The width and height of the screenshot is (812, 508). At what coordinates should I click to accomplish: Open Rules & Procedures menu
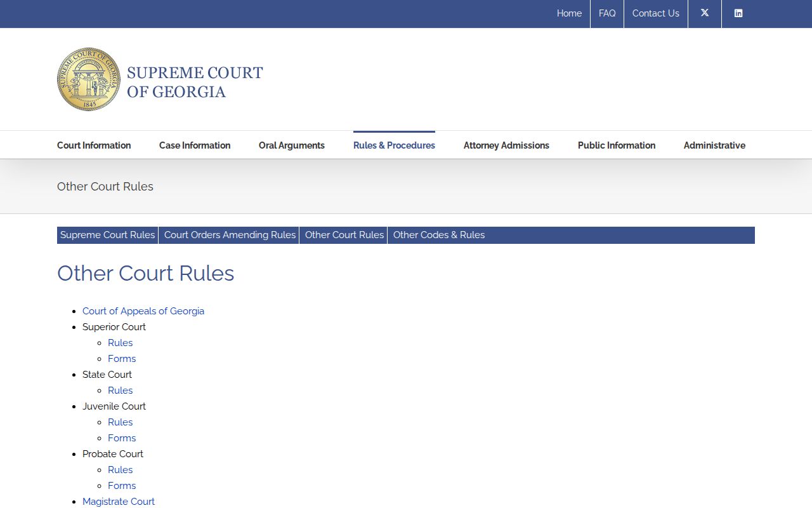394,145
